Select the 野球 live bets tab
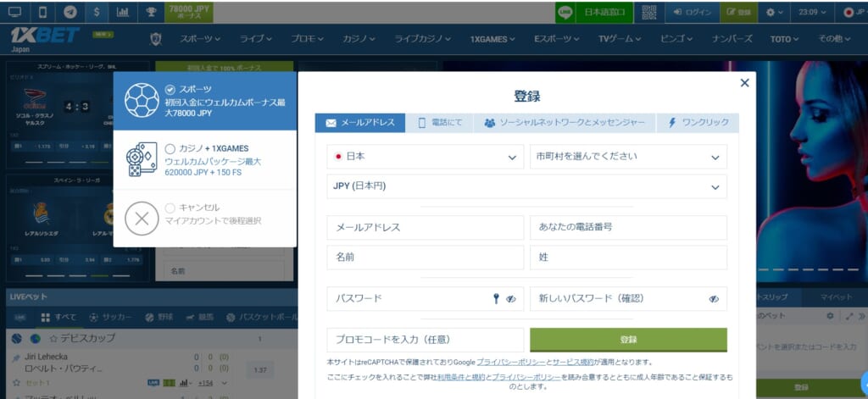The width and height of the screenshot is (868, 399). coord(159,318)
